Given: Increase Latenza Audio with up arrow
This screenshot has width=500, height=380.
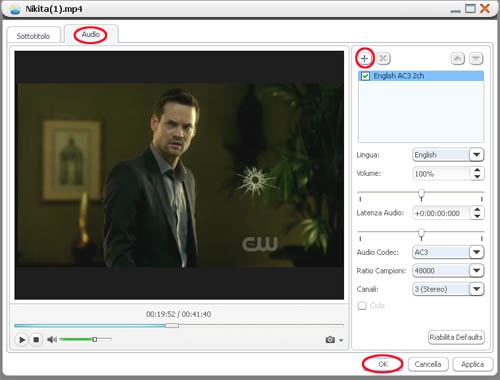Looking at the screenshot, I should tap(477, 209).
